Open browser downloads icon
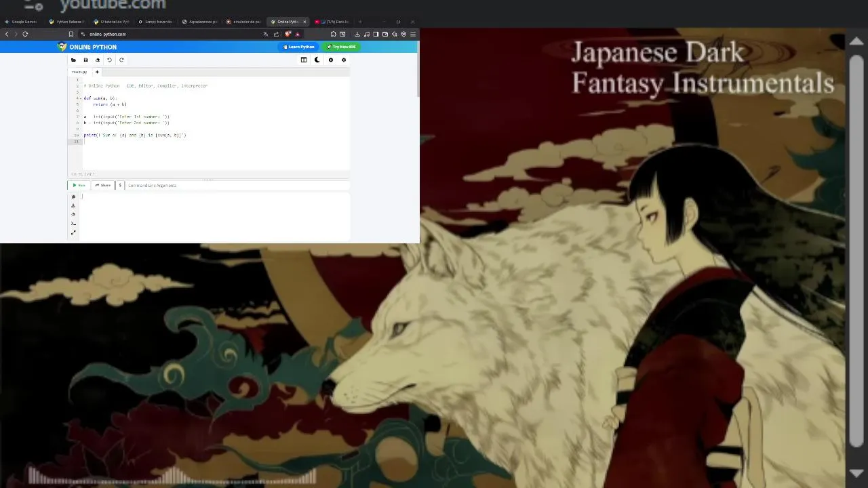The image size is (868, 488). (x=357, y=34)
